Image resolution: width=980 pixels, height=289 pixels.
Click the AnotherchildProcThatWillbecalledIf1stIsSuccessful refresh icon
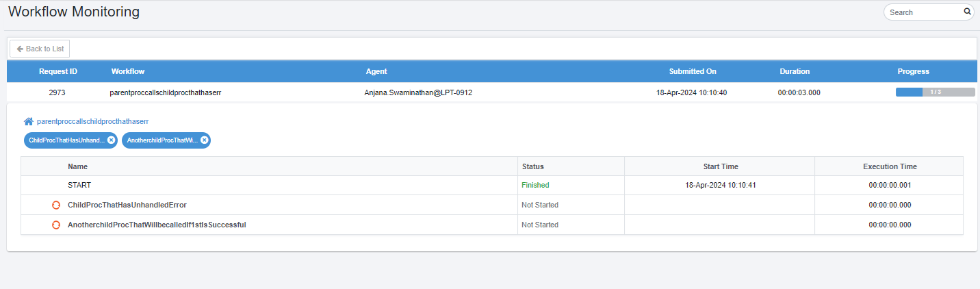(x=56, y=225)
